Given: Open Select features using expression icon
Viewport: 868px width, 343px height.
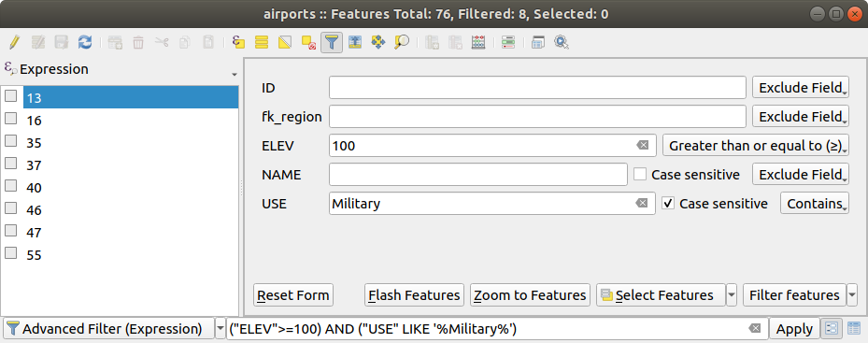Looking at the screenshot, I should (x=238, y=42).
